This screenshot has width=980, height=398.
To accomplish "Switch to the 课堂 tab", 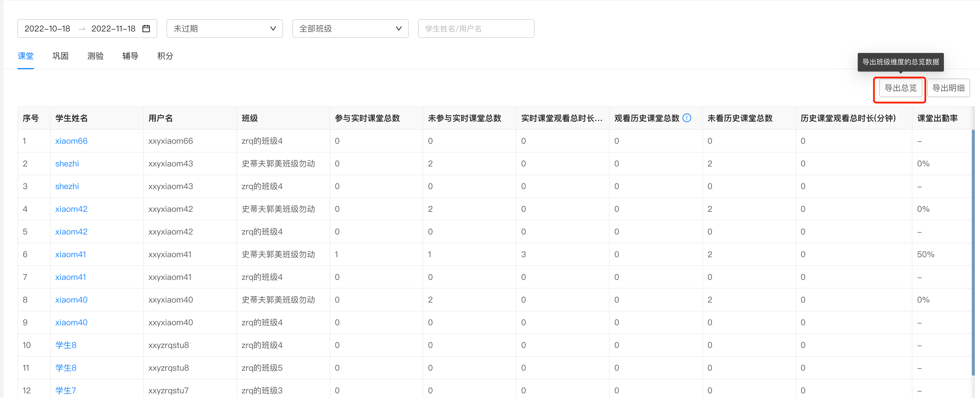I will tap(26, 56).
